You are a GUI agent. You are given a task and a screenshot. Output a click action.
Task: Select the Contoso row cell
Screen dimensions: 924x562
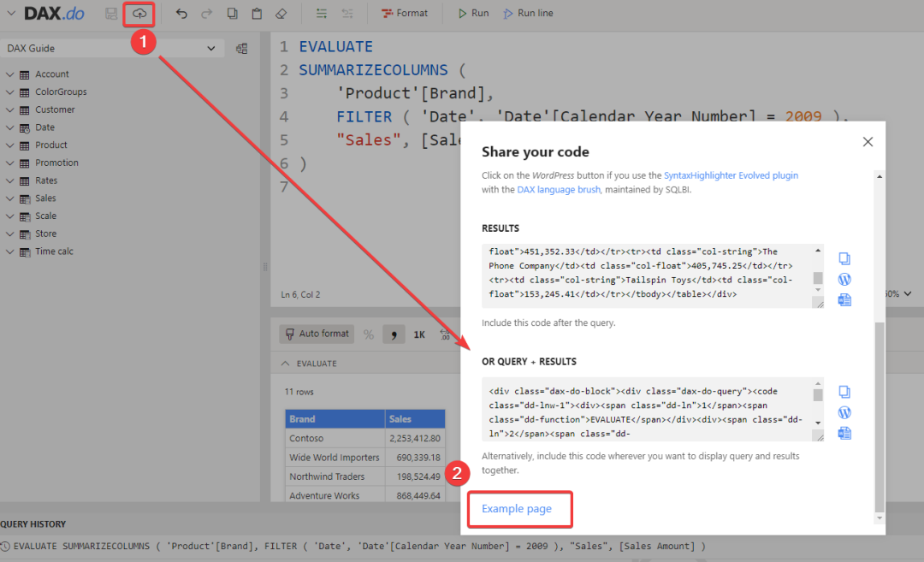point(335,438)
